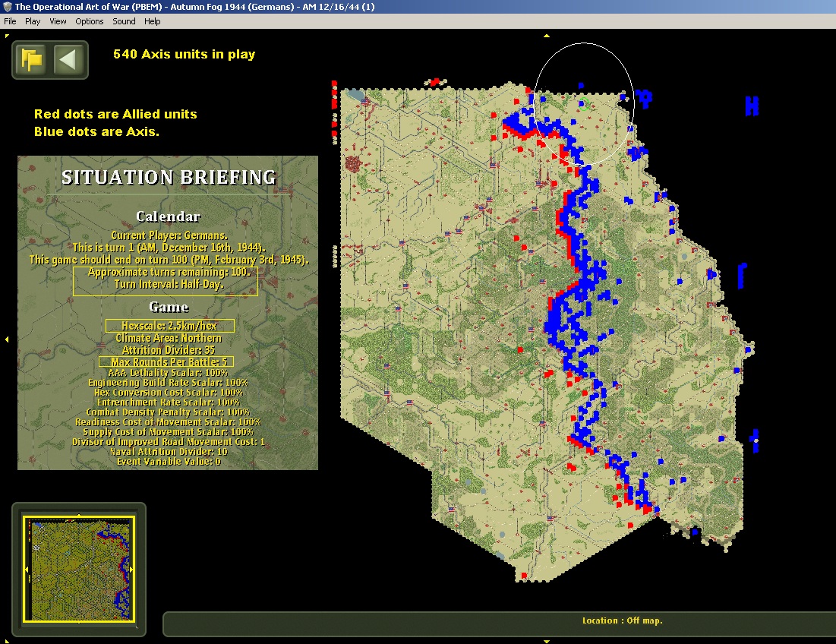Click 'Blue dots are Axis.' legend
The image size is (836, 644).
96,131
